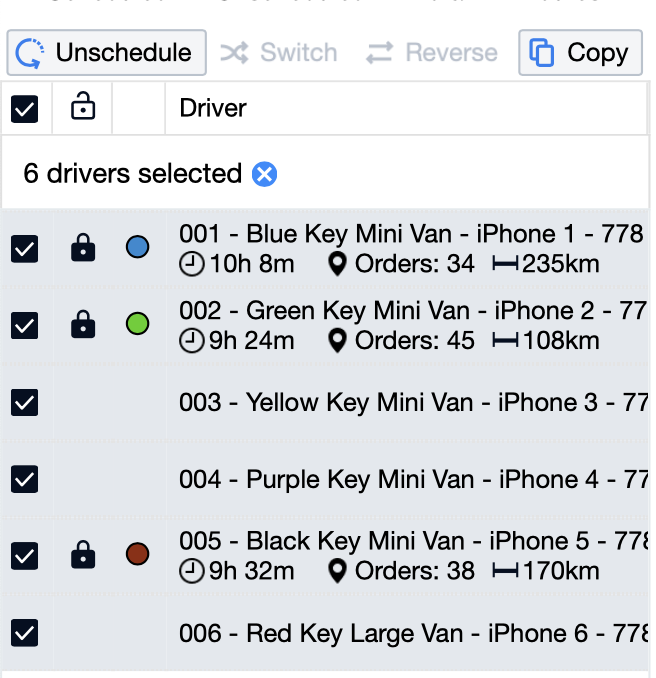Click the Unschedule button
656x678 pixels.
click(x=106, y=53)
